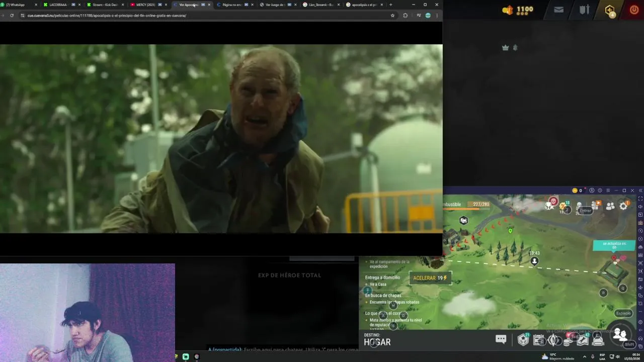Open the compass icon in the game bar

click(554, 340)
